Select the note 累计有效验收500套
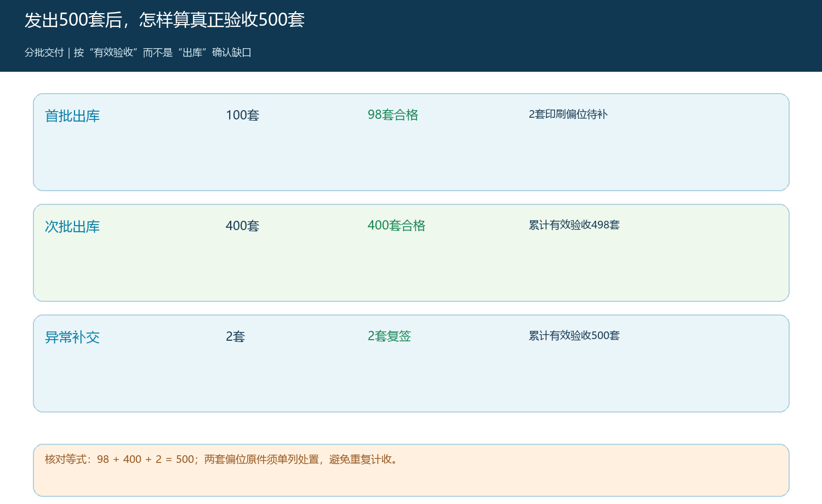The image size is (822, 504). point(574,335)
